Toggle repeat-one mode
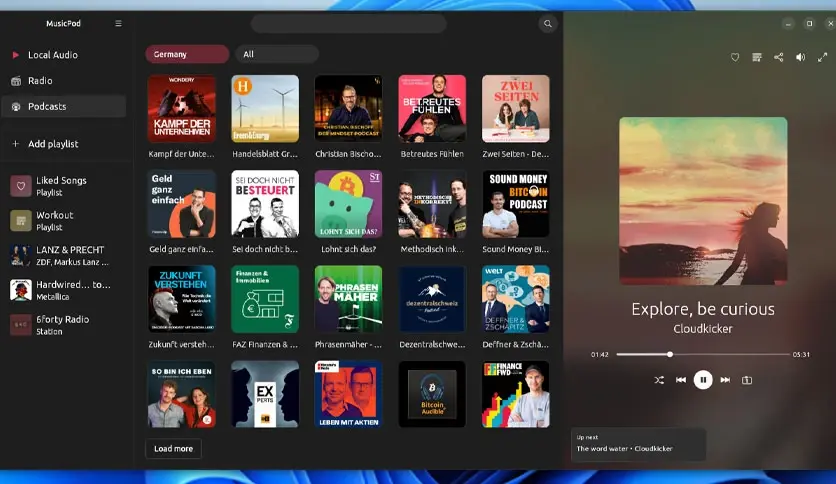836x484 pixels. [x=747, y=380]
